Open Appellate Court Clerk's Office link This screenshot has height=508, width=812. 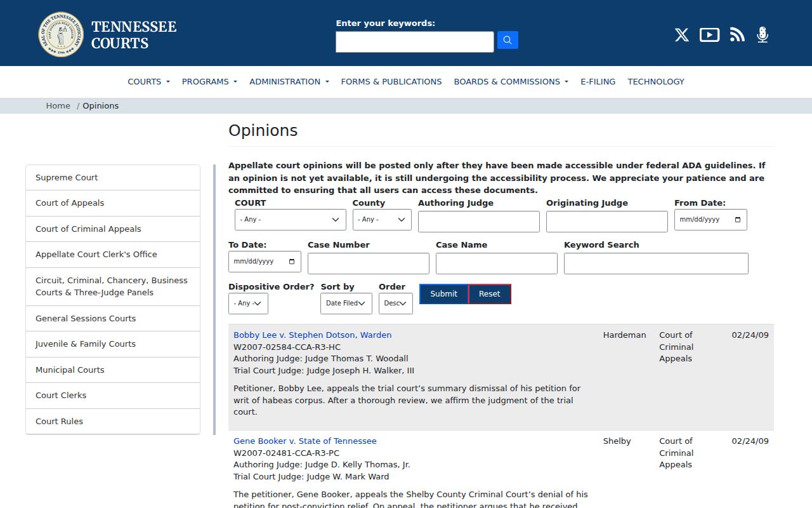113,255
